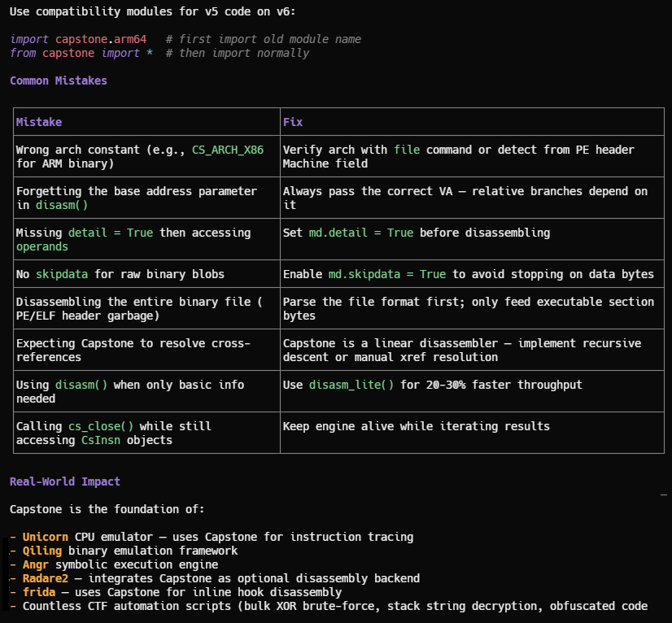The image size is (672, 623).
Task: Click 'Qiling' in the list
Action: pyautogui.click(x=42, y=551)
